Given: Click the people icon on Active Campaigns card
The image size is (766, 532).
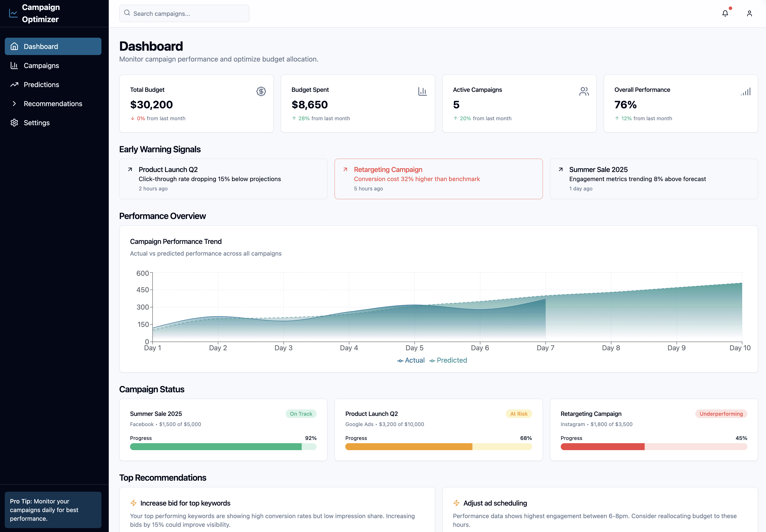Looking at the screenshot, I should point(584,91).
